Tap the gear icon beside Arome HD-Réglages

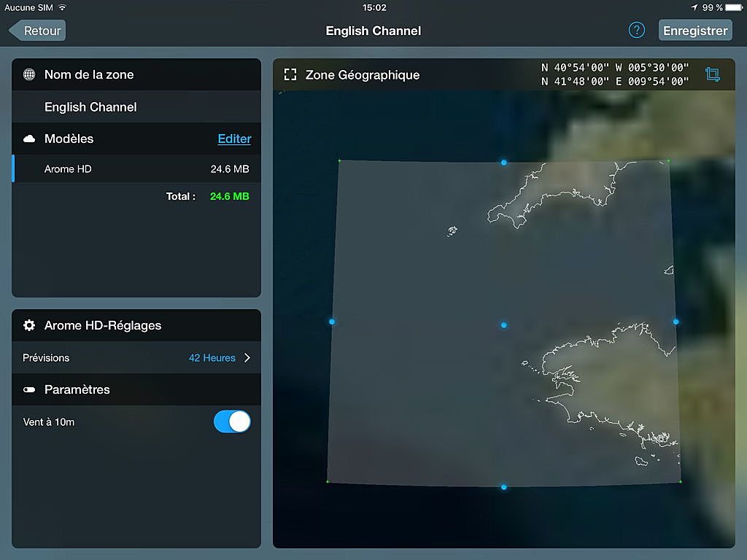(29, 325)
